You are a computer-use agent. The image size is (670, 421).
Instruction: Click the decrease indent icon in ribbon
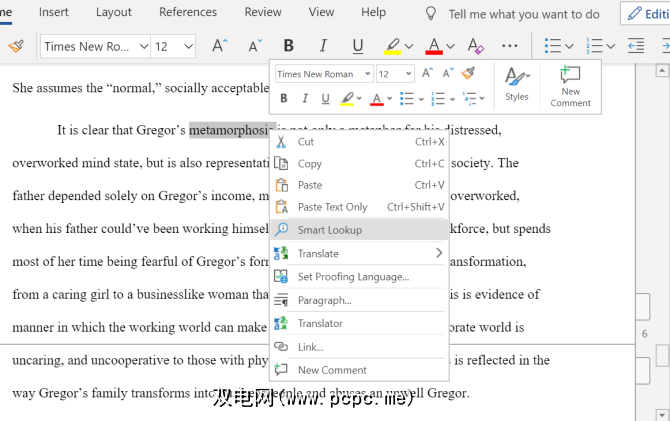[x=635, y=47]
